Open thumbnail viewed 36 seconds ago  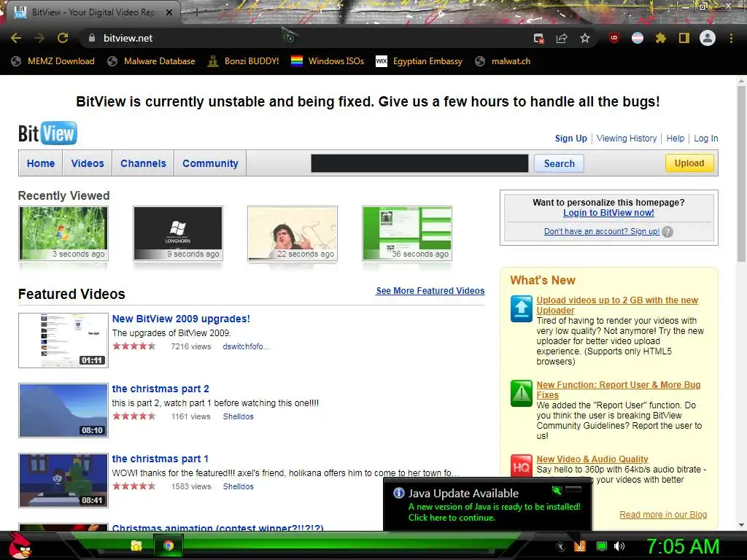click(407, 233)
